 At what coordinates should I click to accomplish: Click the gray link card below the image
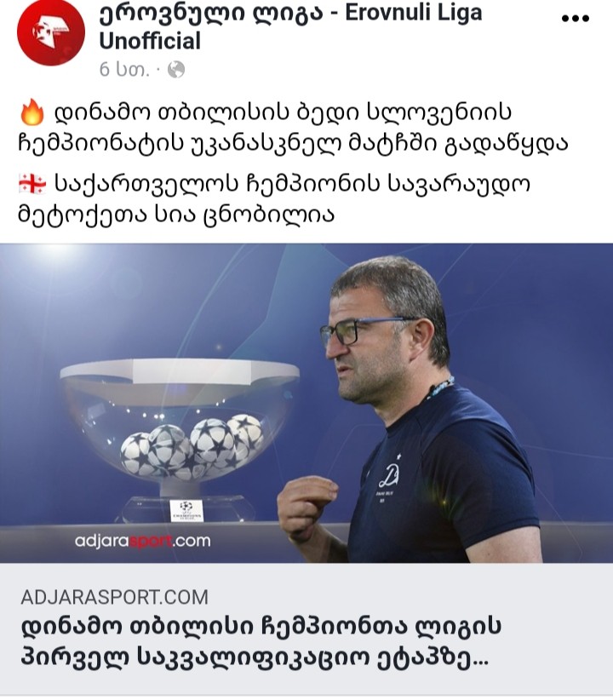tap(306, 629)
